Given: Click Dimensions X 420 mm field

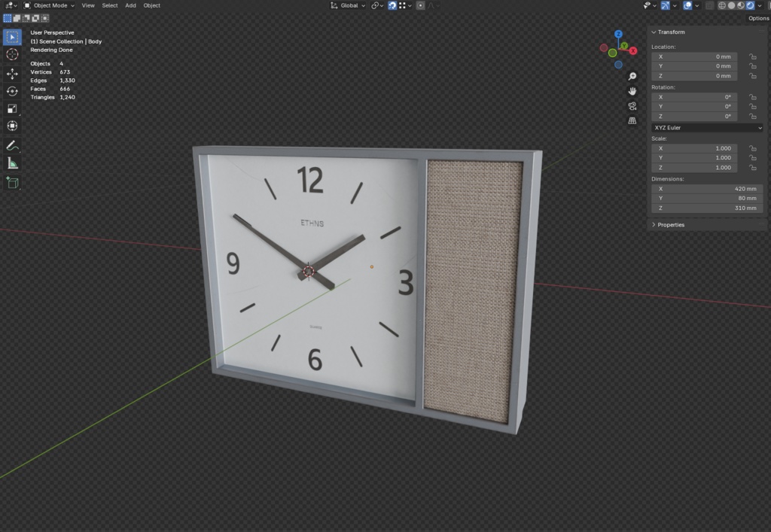Looking at the screenshot, I should pos(707,189).
